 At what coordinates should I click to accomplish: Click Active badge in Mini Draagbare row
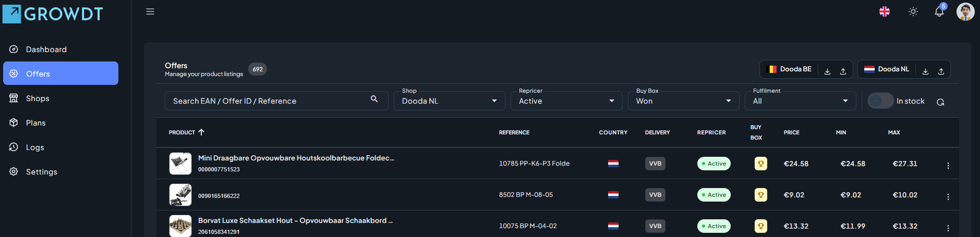point(714,164)
